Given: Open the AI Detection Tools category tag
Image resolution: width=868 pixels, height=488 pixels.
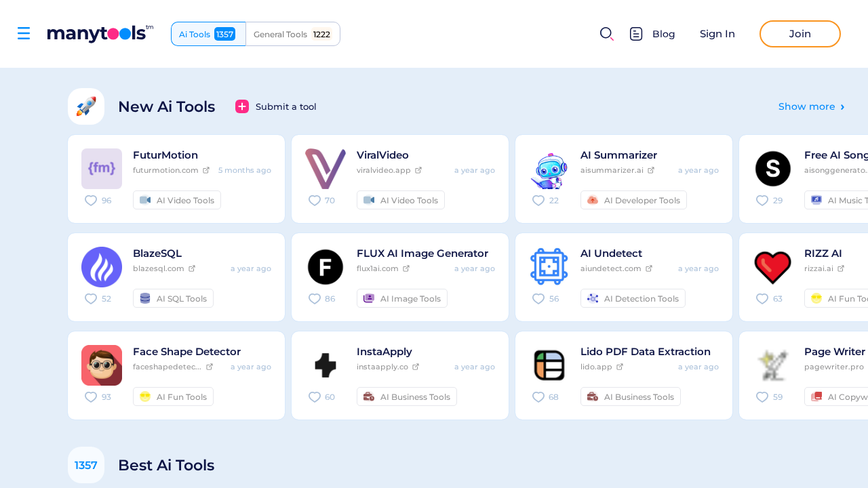Looking at the screenshot, I should point(633,298).
